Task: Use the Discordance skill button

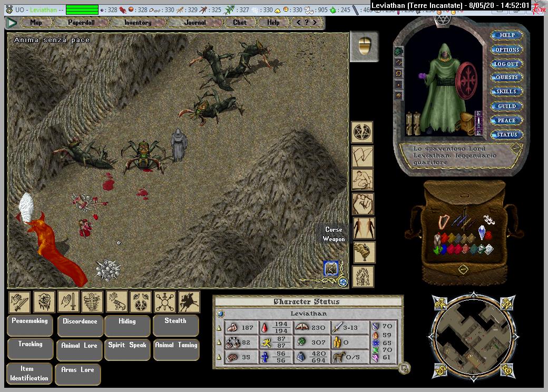Action: pyautogui.click(x=80, y=326)
